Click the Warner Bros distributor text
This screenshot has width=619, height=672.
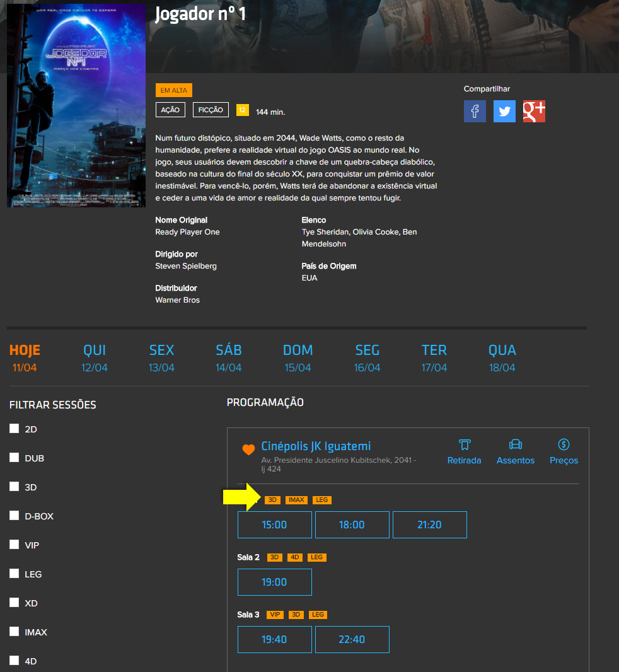pos(178,300)
